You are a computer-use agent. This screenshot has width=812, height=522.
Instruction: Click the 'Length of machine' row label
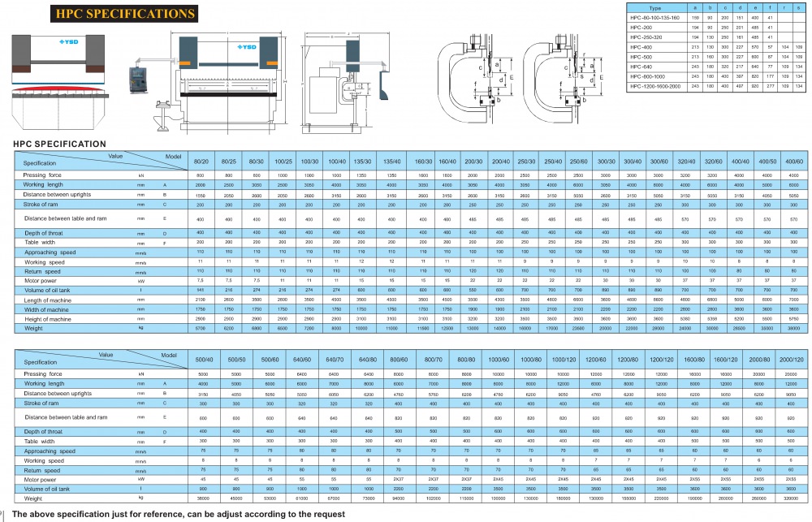(48, 300)
